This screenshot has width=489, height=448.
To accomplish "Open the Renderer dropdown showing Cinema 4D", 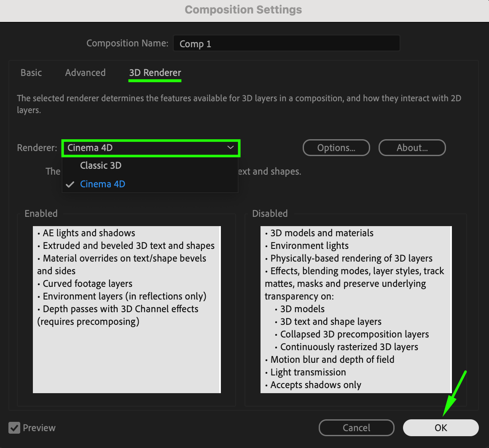I will [x=151, y=148].
